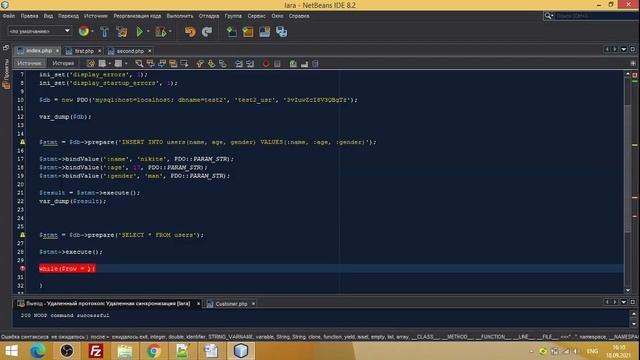
Task: Stop macro recording icon
Action: point(277,64)
